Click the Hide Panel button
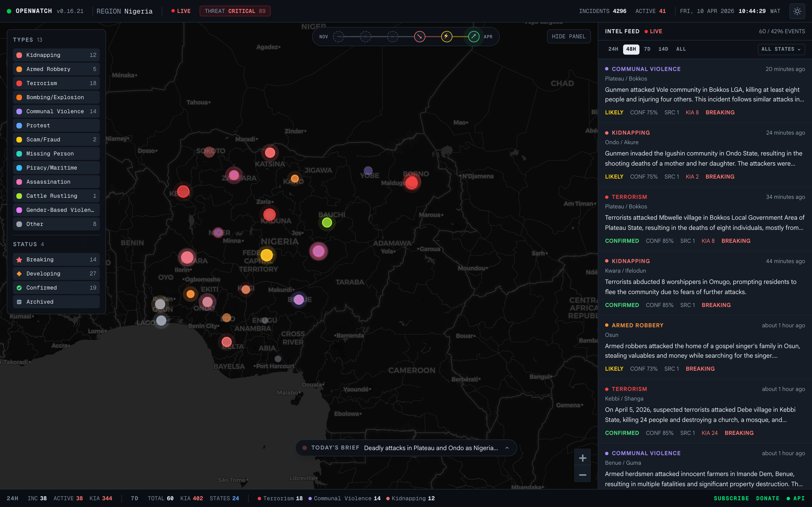Screen dimensions: 812x507 pyautogui.click(x=568, y=37)
